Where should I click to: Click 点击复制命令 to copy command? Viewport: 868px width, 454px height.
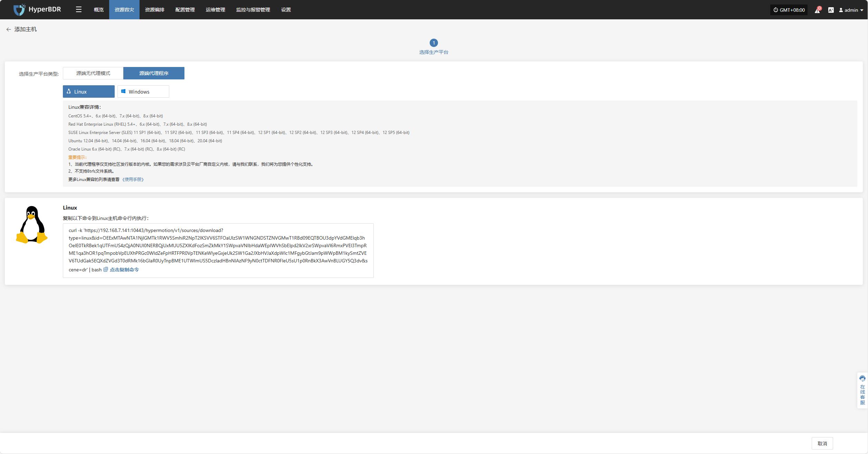point(124,270)
